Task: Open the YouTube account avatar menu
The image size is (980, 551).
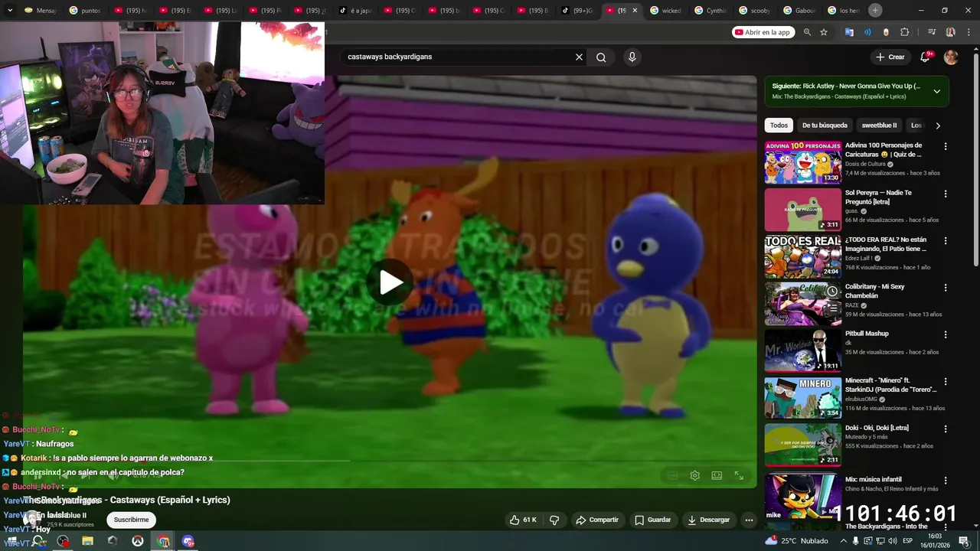Action: click(x=951, y=57)
